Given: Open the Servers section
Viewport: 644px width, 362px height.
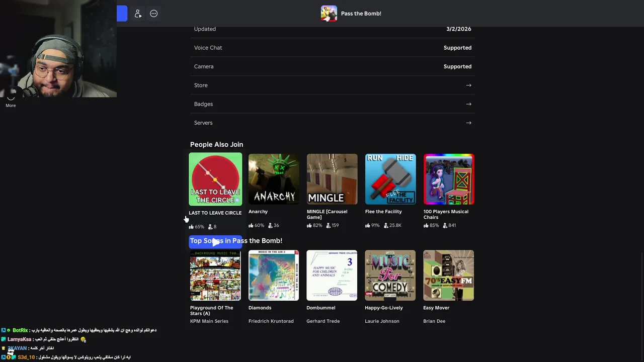Looking at the screenshot, I should pyautogui.click(x=332, y=123).
